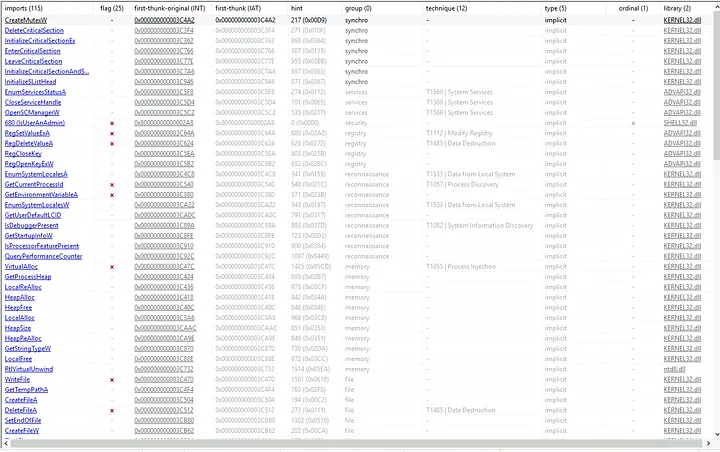The height and width of the screenshot is (452, 720).
Task: Click INT address link in HeapSize row
Action: 165,328
